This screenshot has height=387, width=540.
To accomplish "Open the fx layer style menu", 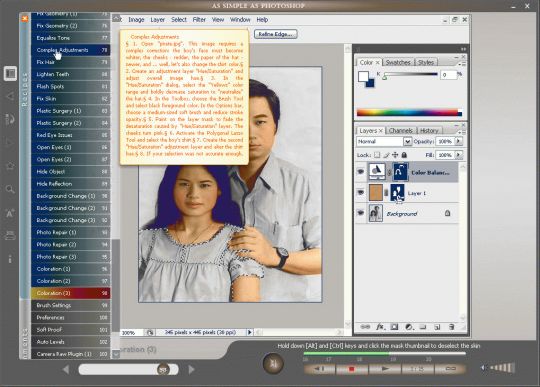I will (380, 327).
